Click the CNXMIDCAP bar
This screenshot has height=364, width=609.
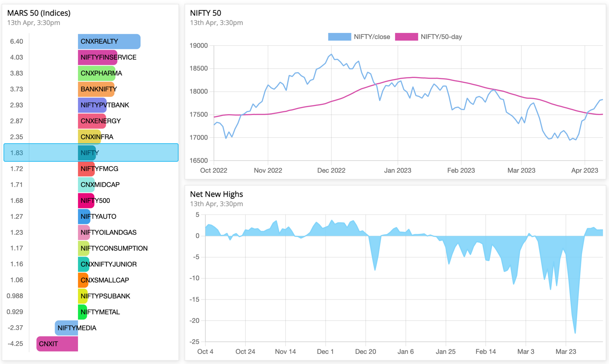tap(86, 185)
